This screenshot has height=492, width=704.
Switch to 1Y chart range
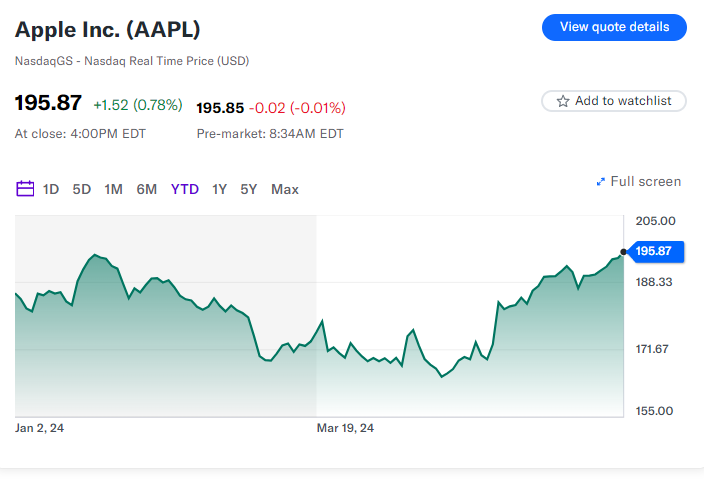coord(220,189)
